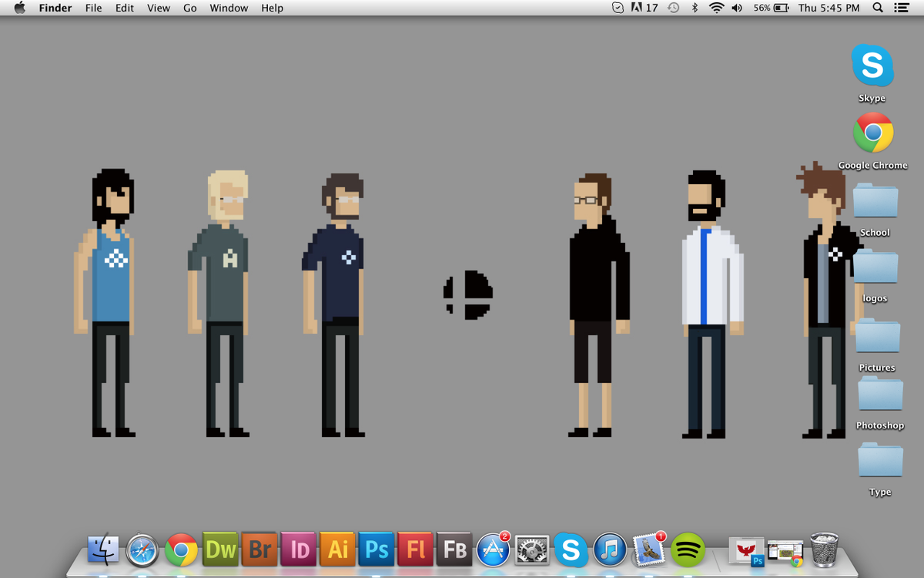The image size is (924, 578).
Task: Select the Google Chrome desktop icon
Action: coord(872,133)
